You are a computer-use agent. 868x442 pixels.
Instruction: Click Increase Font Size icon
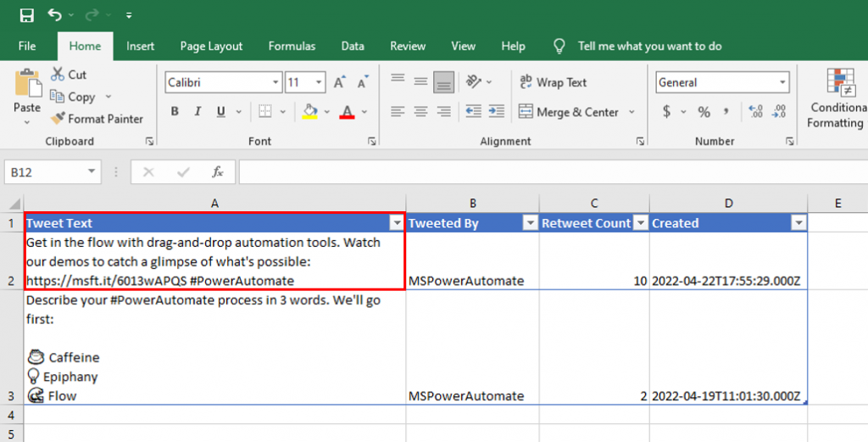(x=340, y=82)
